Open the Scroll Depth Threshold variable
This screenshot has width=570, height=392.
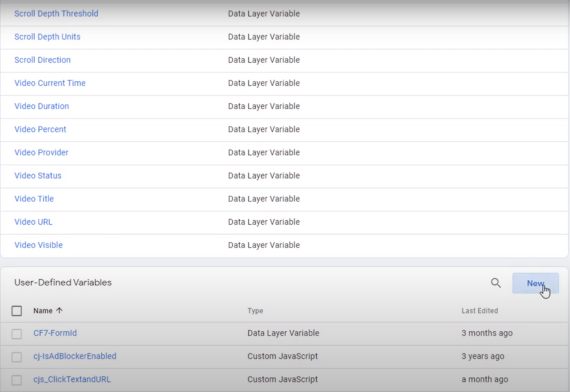[x=56, y=13]
